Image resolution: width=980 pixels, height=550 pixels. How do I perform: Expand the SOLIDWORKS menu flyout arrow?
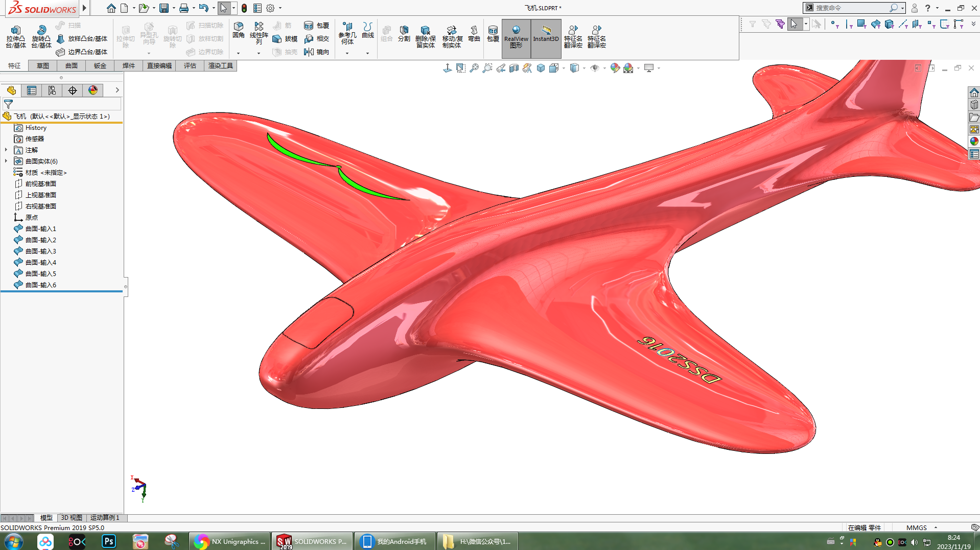pos(85,8)
